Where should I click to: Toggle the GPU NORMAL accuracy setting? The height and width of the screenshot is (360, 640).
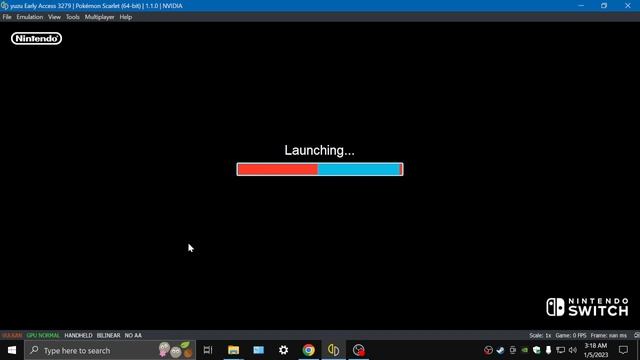click(x=43, y=336)
